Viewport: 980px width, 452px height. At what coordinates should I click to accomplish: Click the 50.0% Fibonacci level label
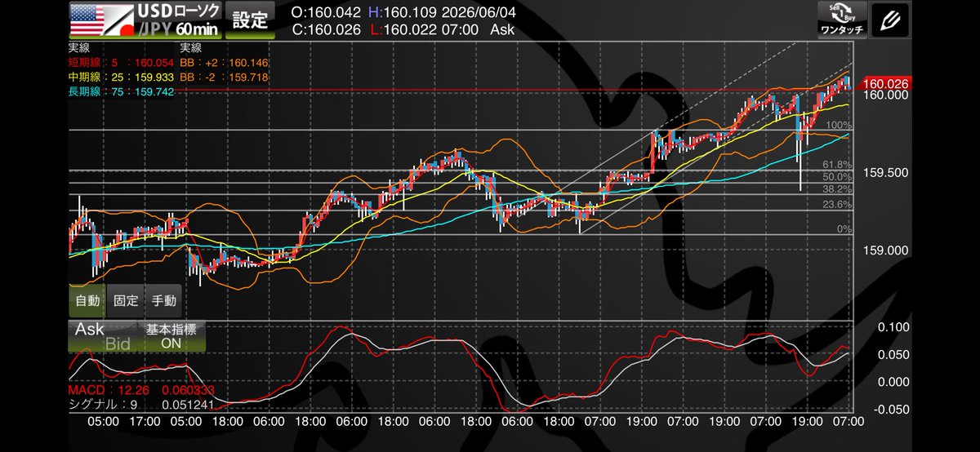click(x=837, y=177)
